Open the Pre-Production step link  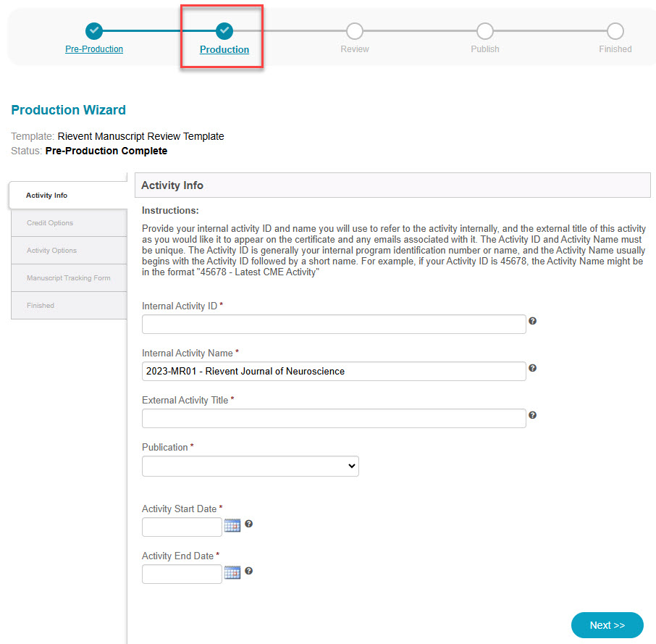94,49
